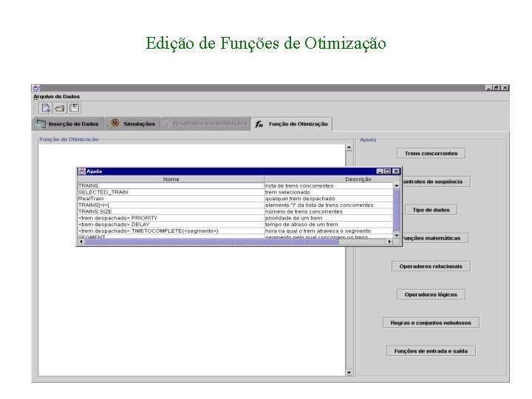Click the main window restore button
Screen dimensions: 532x399
tap(497, 87)
